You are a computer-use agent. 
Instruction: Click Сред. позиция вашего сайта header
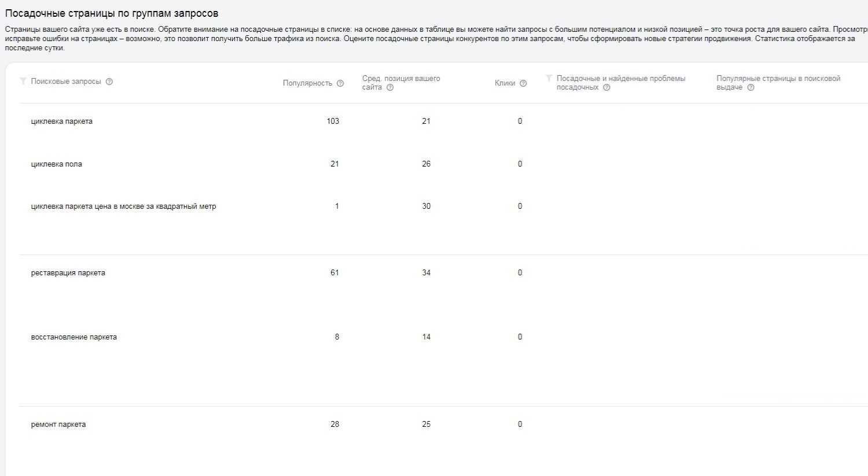pos(401,83)
